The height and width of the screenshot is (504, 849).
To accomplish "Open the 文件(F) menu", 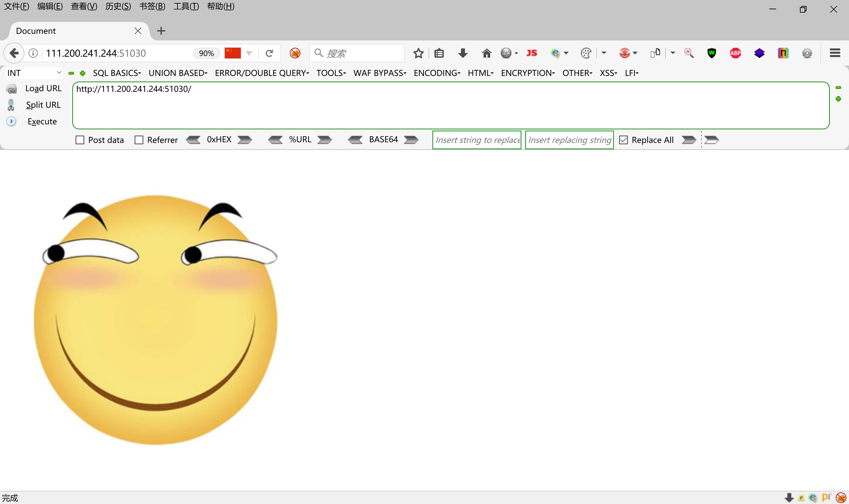I will pyautogui.click(x=16, y=6).
